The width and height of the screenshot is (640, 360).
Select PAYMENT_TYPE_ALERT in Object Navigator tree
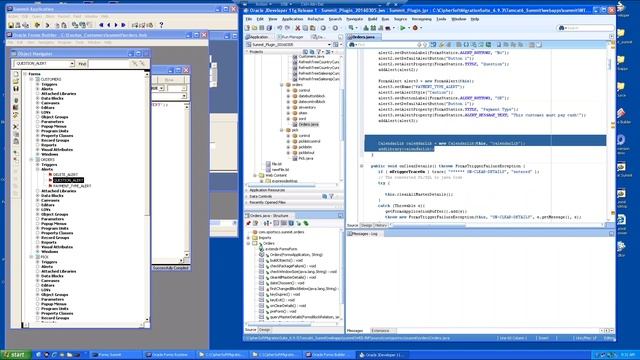point(72,186)
